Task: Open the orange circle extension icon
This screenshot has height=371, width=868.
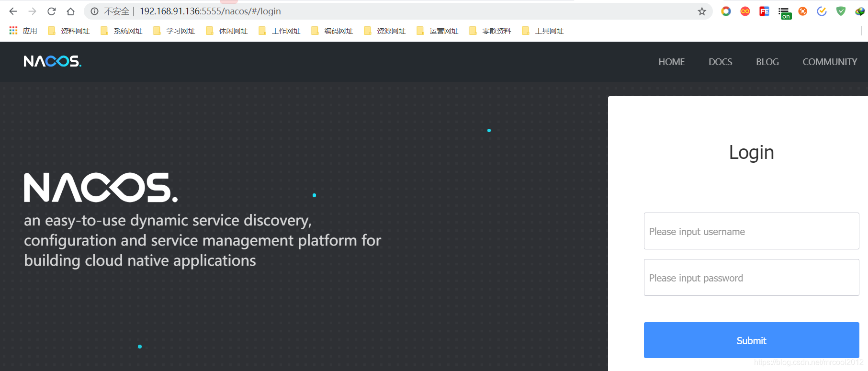Action: coord(803,11)
